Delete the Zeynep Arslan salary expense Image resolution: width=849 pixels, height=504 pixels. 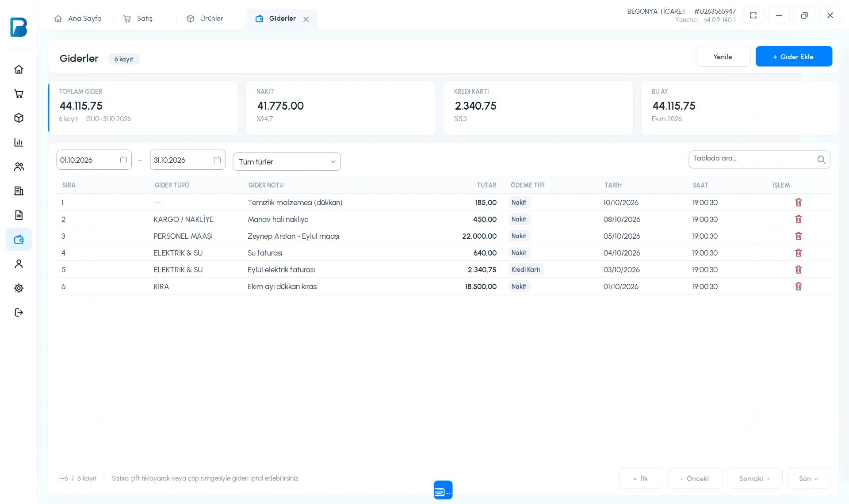coord(799,236)
